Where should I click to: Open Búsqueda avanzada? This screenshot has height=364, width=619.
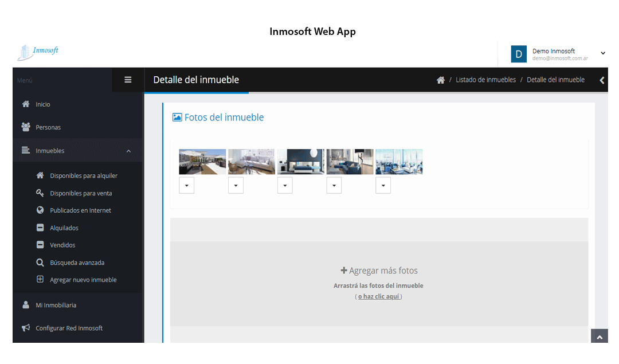click(77, 263)
